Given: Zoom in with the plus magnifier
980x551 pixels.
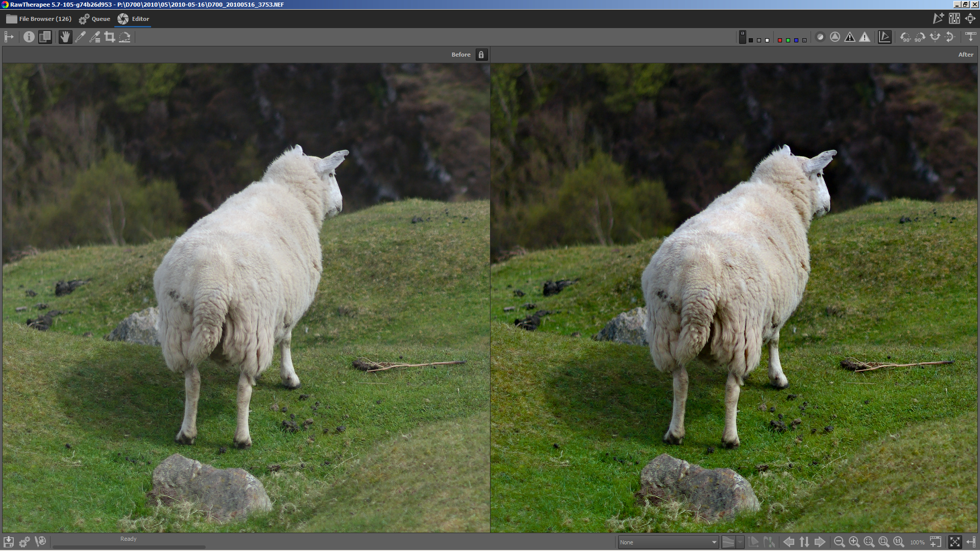Looking at the screenshot, I should [854, 542].
